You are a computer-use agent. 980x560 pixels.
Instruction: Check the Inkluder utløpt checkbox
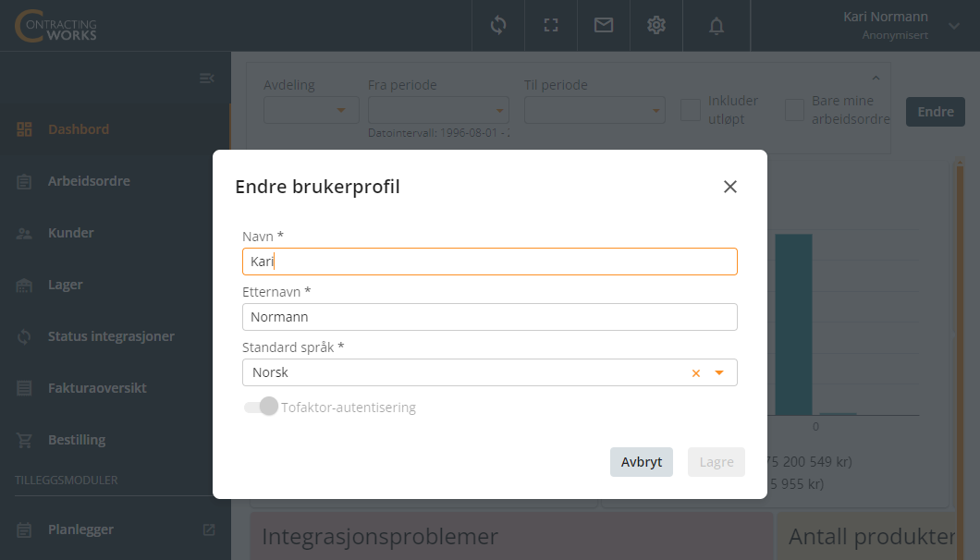tap(690, 110)
